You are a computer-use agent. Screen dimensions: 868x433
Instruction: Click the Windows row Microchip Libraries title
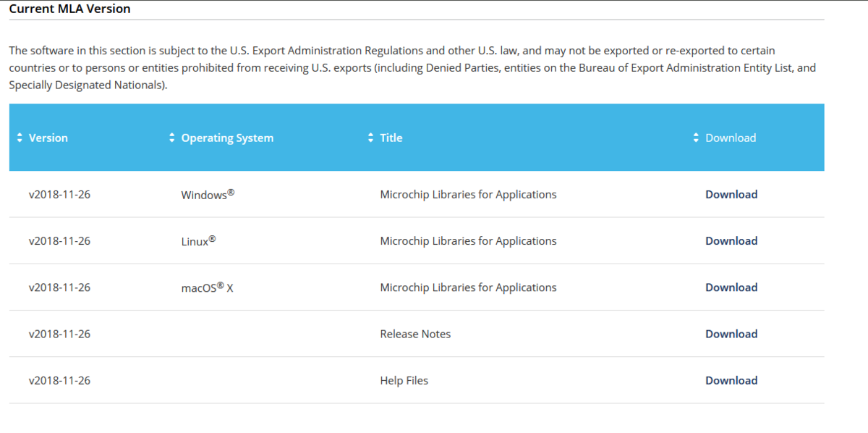tap(468, 194)
